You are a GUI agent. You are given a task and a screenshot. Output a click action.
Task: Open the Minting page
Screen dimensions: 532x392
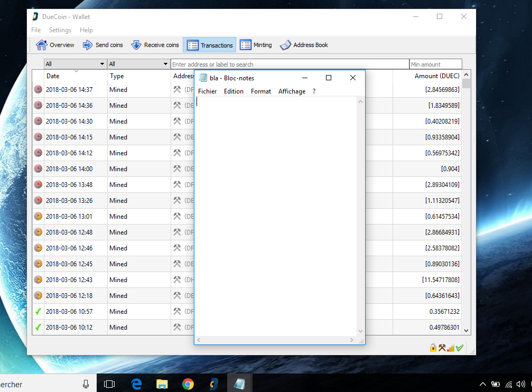(256, 45)
